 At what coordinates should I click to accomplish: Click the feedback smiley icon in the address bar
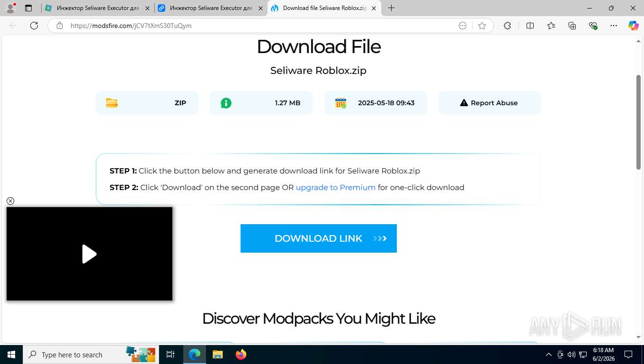463,26
